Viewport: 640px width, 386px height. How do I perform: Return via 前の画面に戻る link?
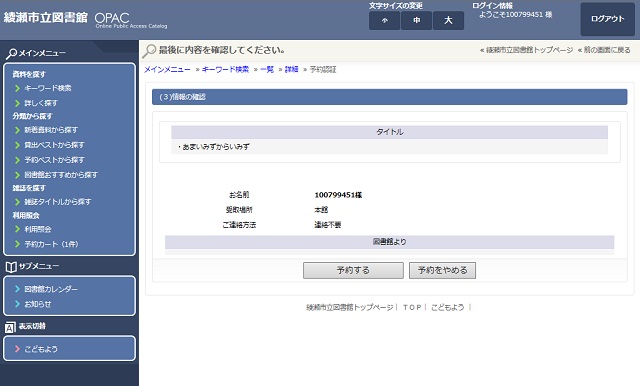pyautogui.click(x=607, y=50)
